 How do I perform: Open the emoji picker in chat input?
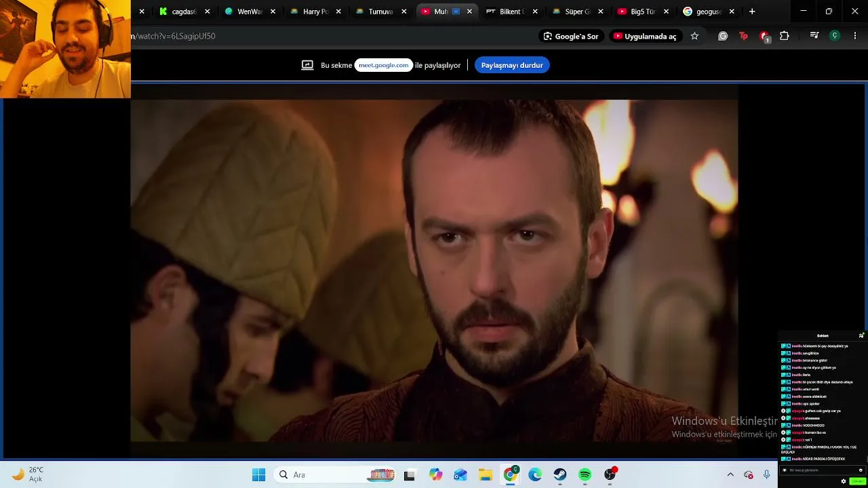pyautogui.click(x=861, y=470)
